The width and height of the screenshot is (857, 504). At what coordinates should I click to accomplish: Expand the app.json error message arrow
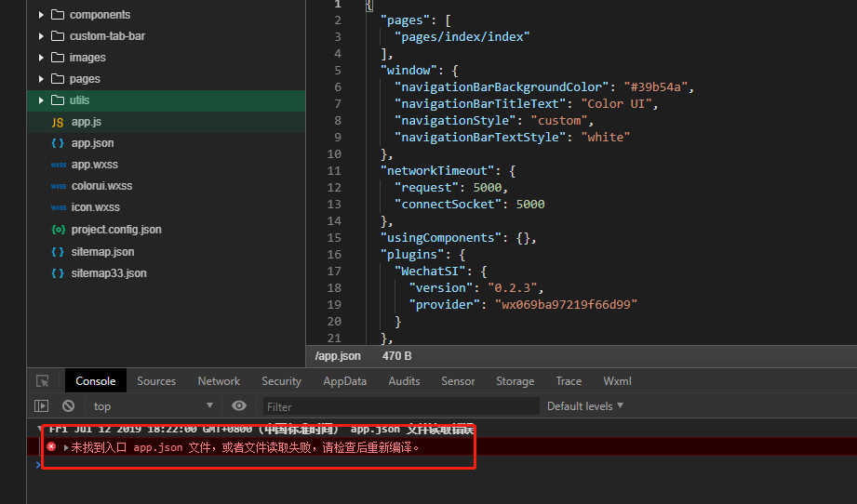(65, 448)
